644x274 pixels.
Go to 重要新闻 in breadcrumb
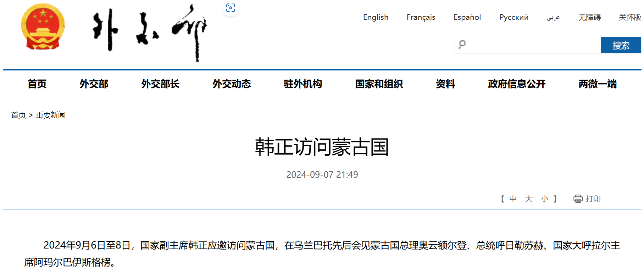click(51, 115)
